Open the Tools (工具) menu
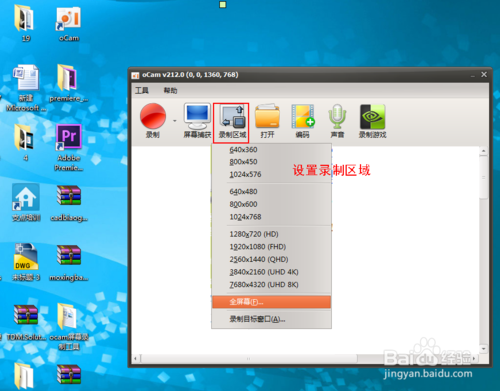Screen dimensions: 500x391 142,90
